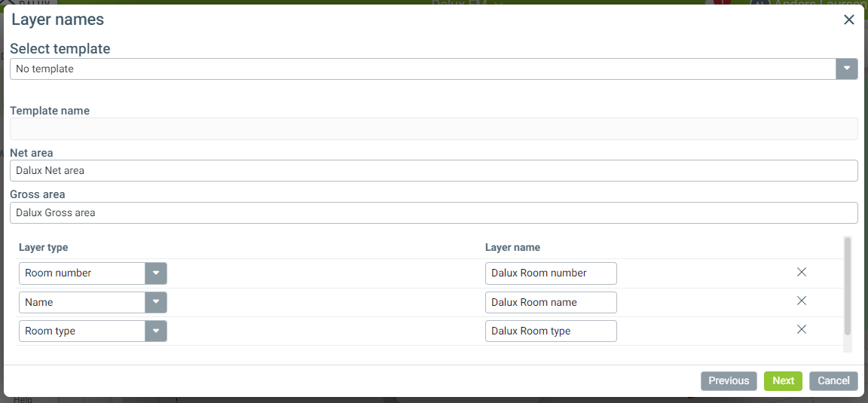
Task: Click the layer list vertical scrollbar
Action: click(848, 286)
